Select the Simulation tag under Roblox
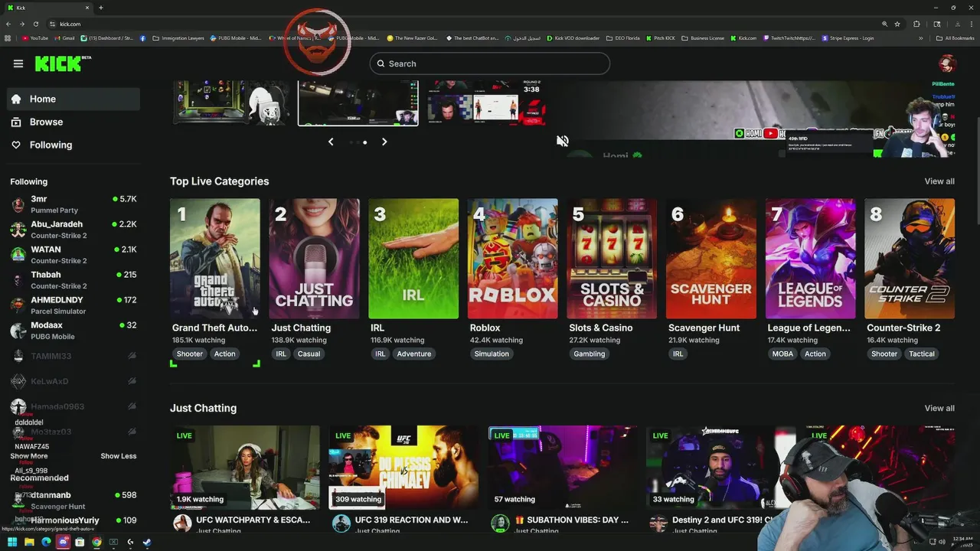 (x=492, y=354)
